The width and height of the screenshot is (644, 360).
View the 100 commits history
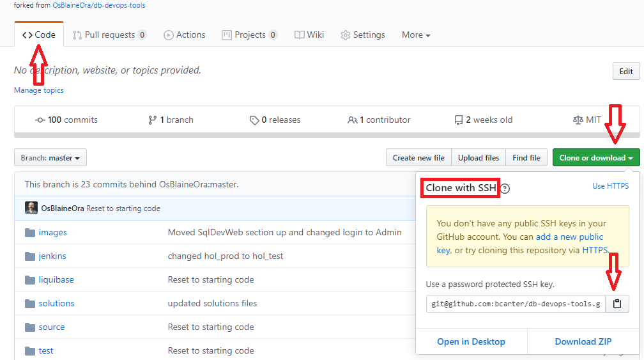(66, 120)
